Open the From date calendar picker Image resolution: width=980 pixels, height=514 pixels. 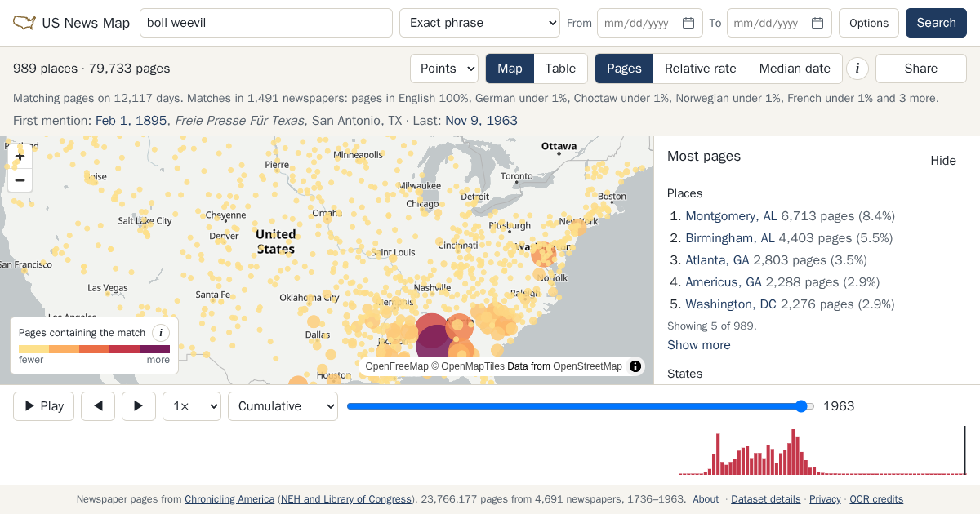tap(688, 23)
